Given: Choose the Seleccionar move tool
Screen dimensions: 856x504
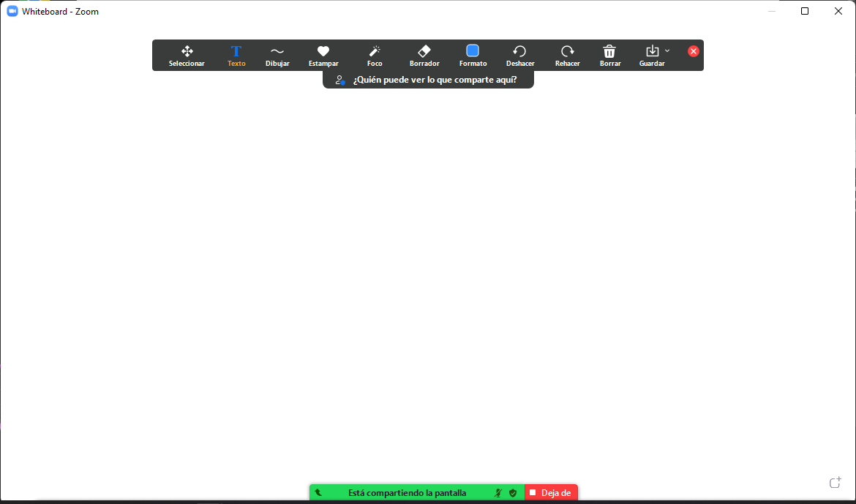Looking at the screenshot, I should tap(187, 56).
